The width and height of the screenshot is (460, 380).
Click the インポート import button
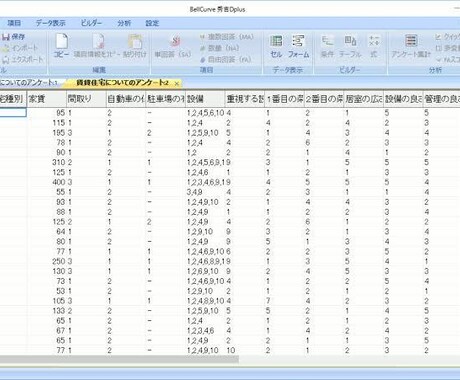click(x=19, y=48)
